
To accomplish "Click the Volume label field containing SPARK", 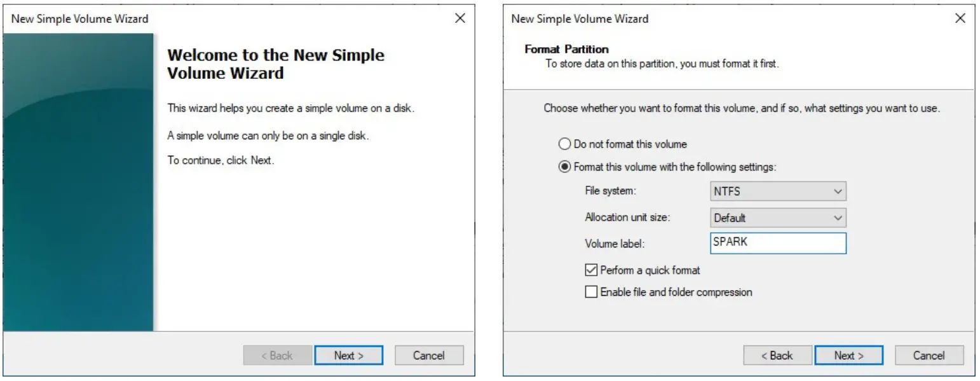I will pyautogui.click(x=778, y=242).
